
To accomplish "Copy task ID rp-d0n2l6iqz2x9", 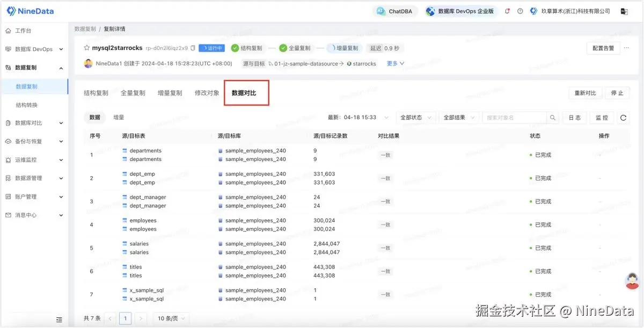I will point(193,48).
